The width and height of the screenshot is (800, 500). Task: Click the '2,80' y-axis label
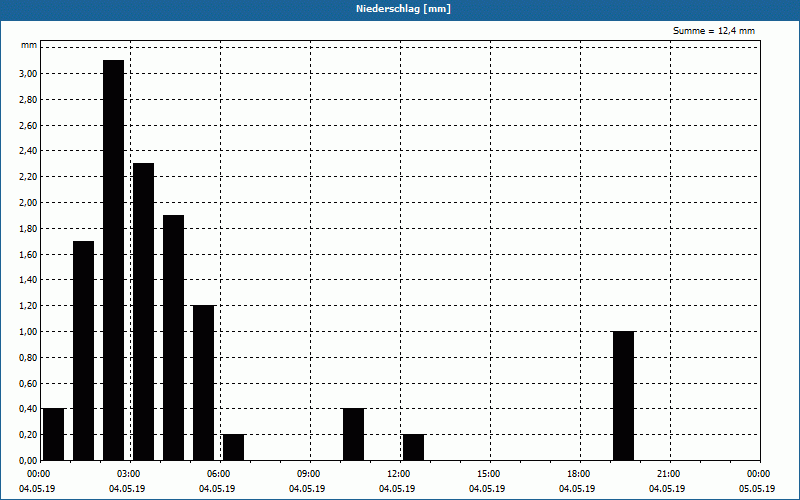pos(28,99)
